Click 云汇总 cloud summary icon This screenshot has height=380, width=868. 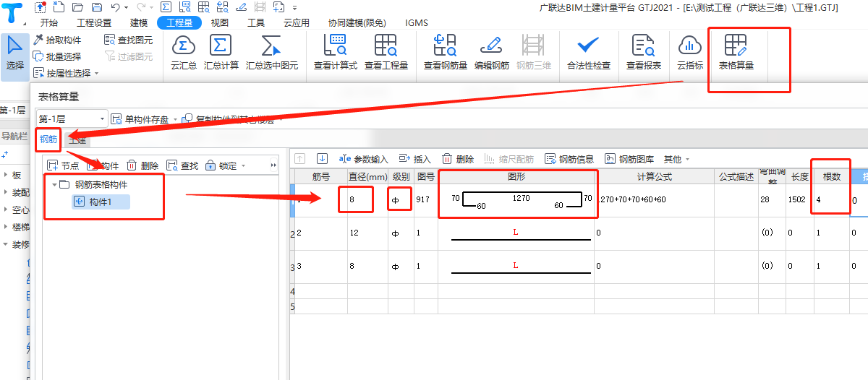point(183,53)
